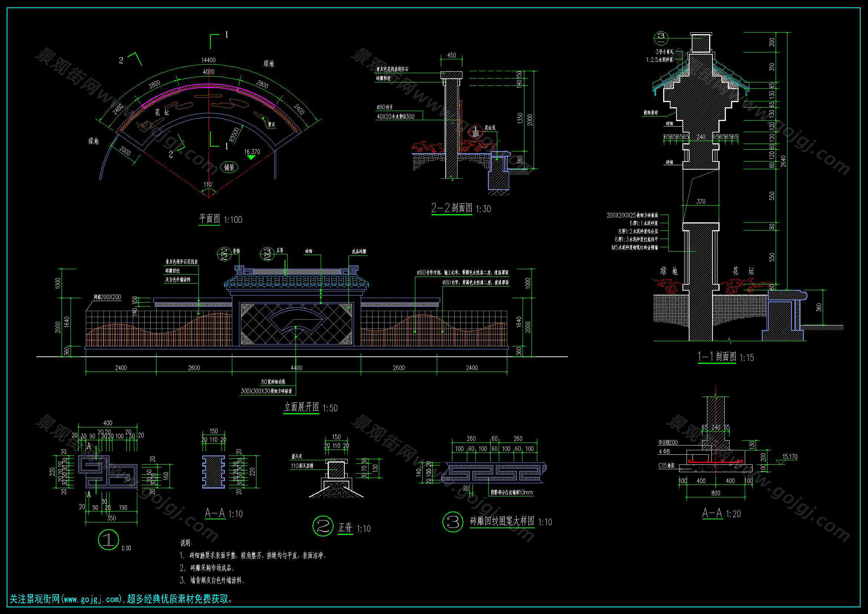
Task: Click the A-A 1:20 foundation section title
Action: (x=721, y=513)
